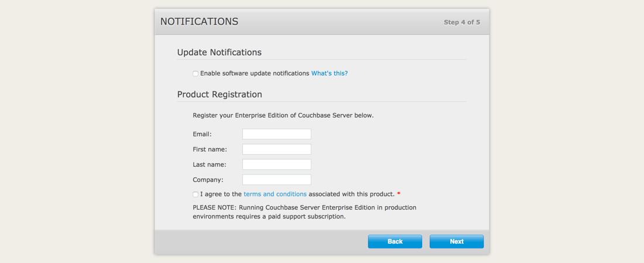Click the "Company:" label

(x=208, y=180)
